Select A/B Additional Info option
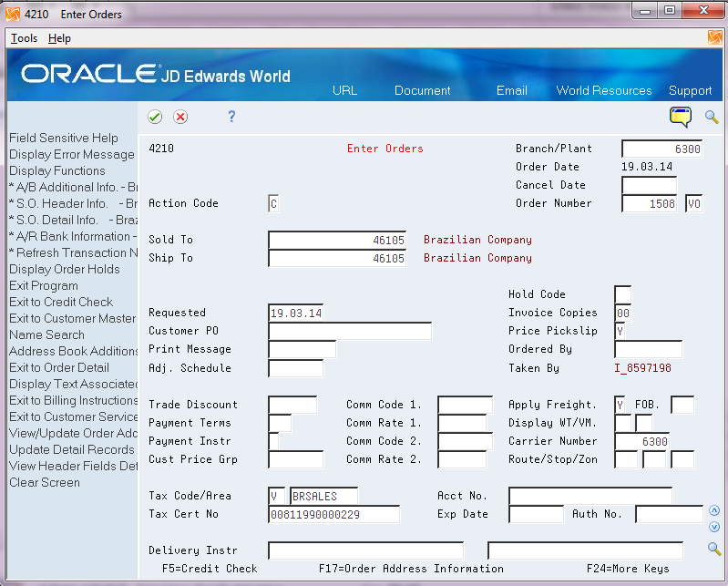Screen dimensions: 728x586 click(74, 187)
